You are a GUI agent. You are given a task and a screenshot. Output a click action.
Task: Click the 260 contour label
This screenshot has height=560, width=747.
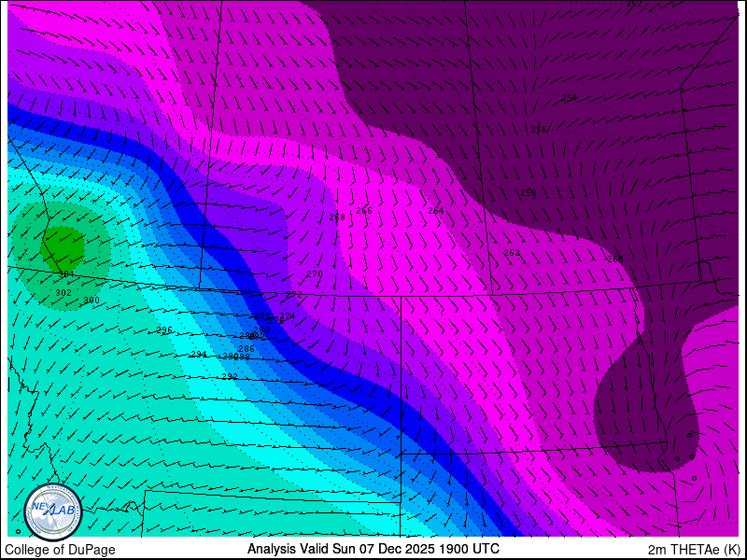click(x=615, y=259)
